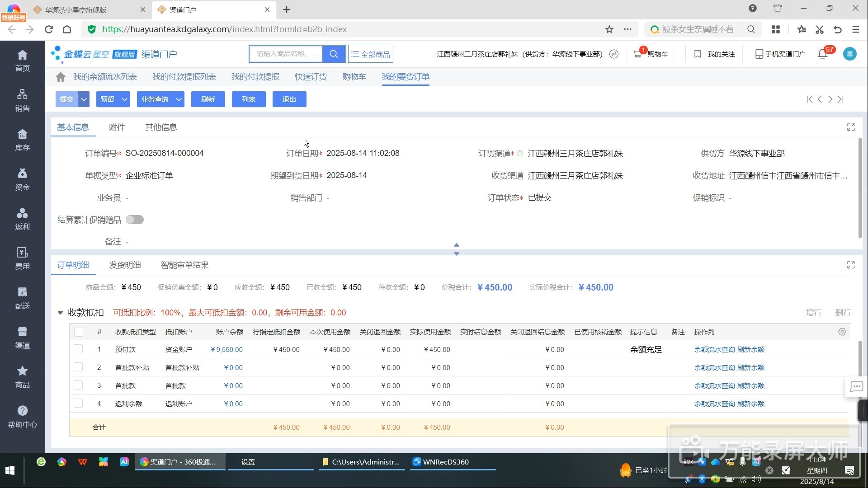Open the notification bell with 57 badge
The height and width of the screenshot is (488, 868).
click(x=823, y=54)
